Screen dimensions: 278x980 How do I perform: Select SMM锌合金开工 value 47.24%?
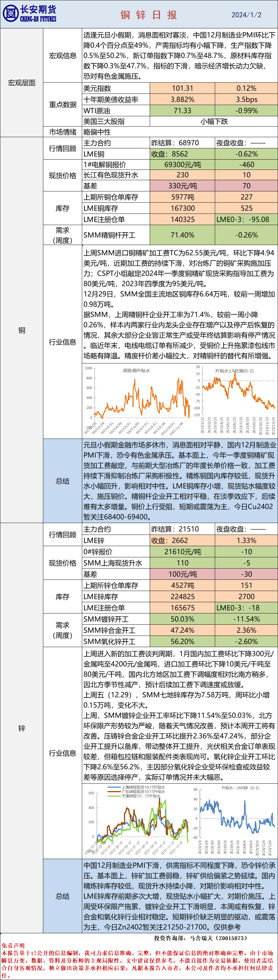(x=182, y=630)
